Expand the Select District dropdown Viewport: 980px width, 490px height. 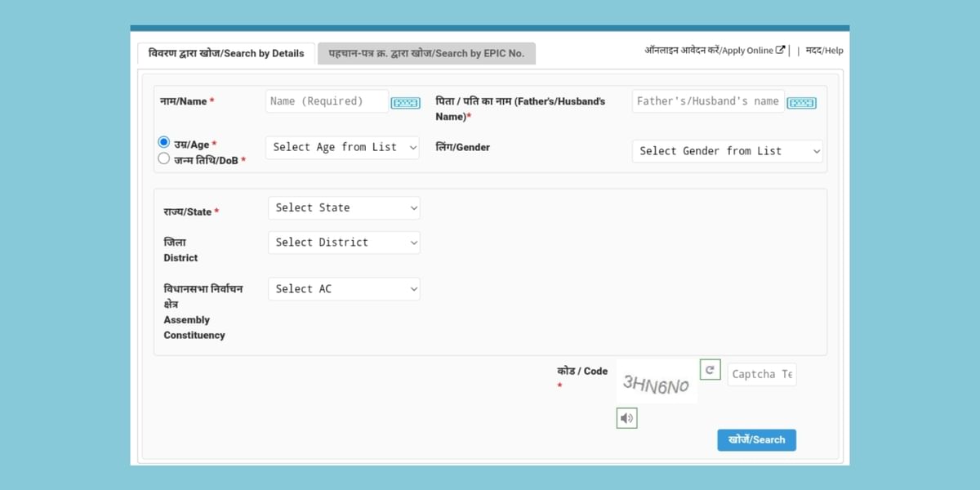[344, 243]
